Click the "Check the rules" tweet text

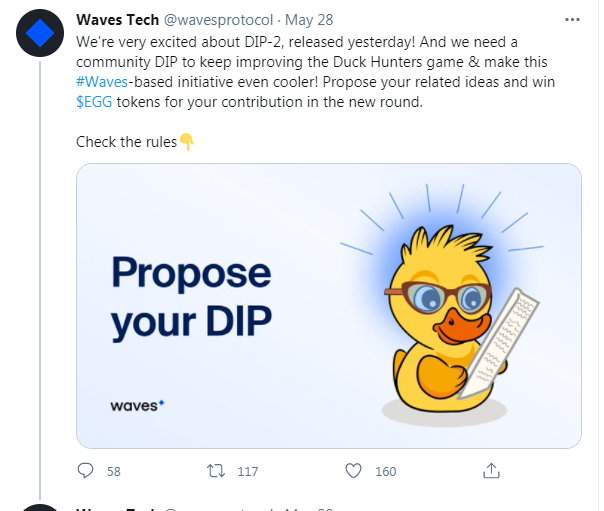(x=126, y=142)
